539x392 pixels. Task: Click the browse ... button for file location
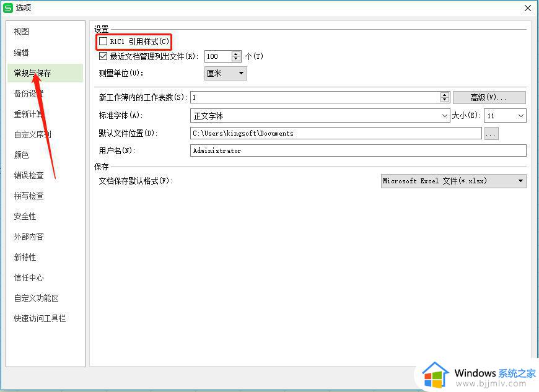pyautogui.click(x=491, y=133)
